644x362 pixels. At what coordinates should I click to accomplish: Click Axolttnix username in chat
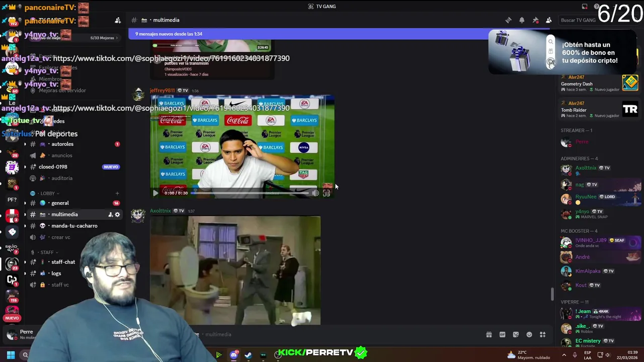160,211
